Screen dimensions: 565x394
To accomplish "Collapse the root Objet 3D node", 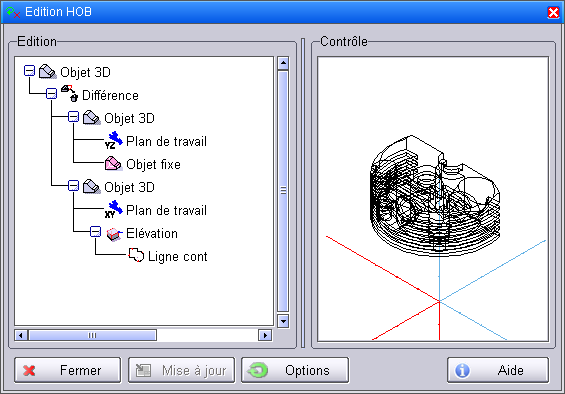I will [29, 71].
